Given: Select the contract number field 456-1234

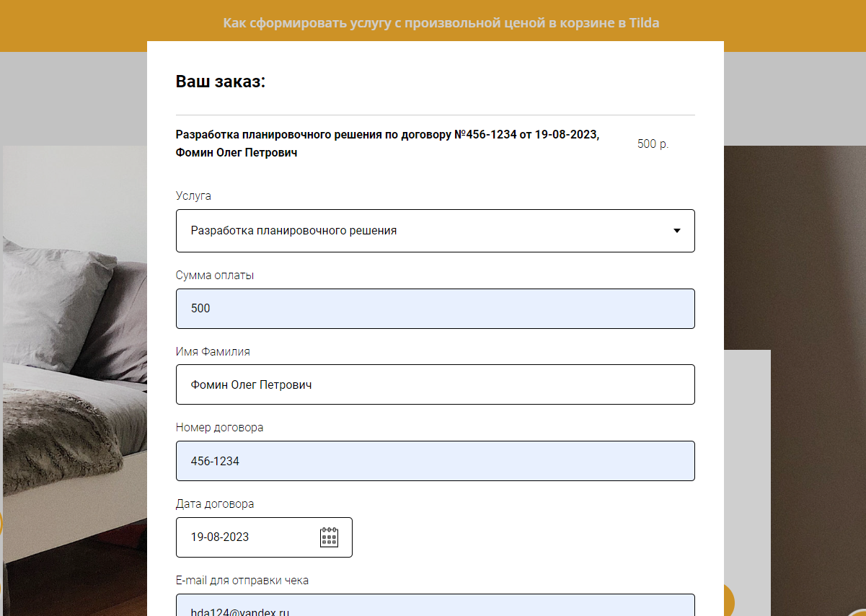Looking at the screenshot, I should pyautogui.click(x=435, y=461).
